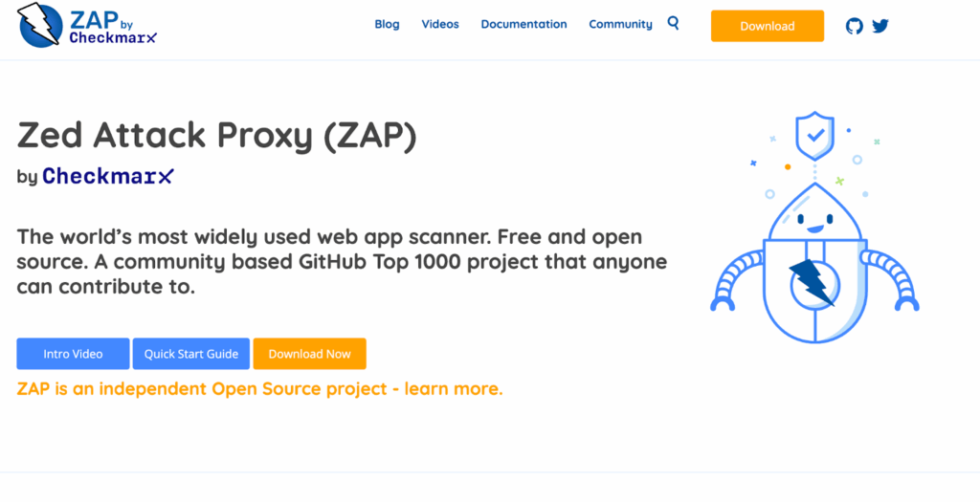Viewport: 980px width, 502px height.
Task: Click the Zed Attack Proxy (ZAP) heading
Action: tap(217, 137)
